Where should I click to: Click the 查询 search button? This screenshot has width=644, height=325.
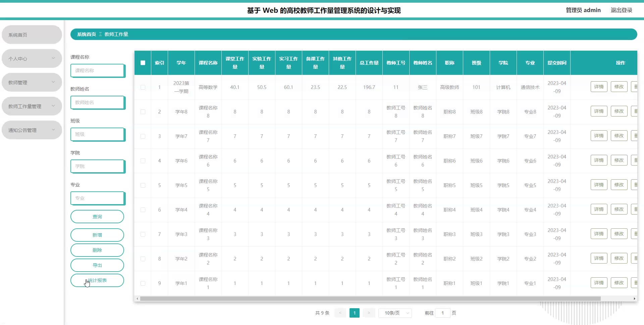coord(97,217)
